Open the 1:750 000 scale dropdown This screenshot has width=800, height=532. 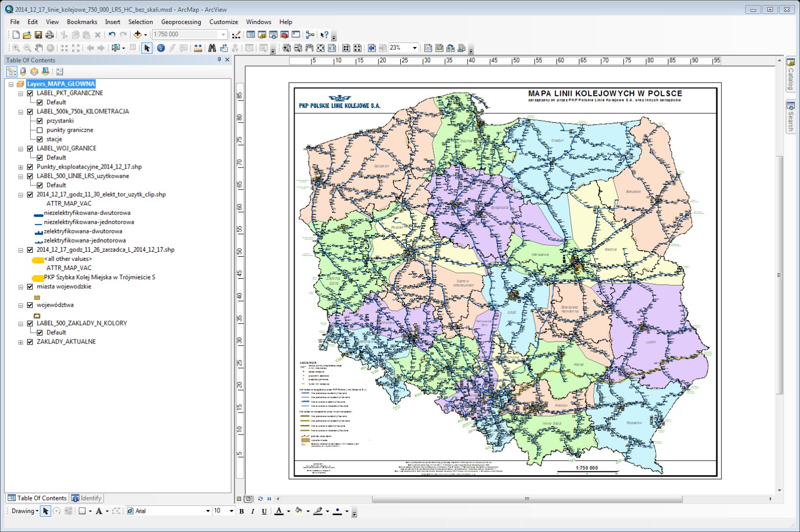tap(223, 34)
